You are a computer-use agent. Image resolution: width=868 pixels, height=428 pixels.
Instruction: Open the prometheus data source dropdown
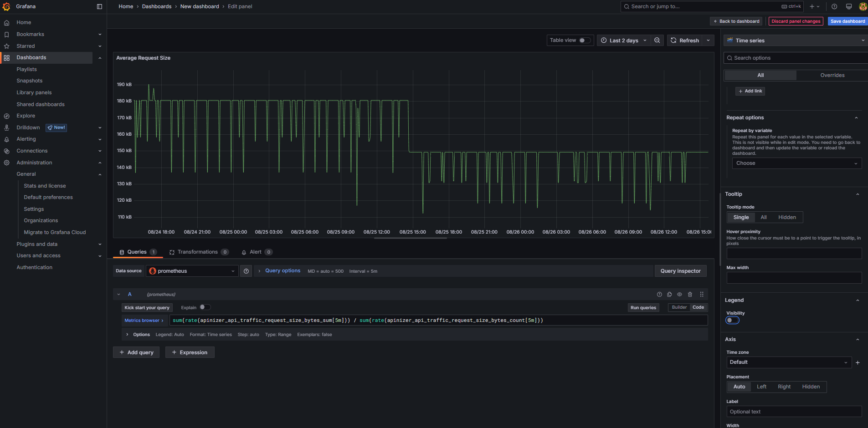click(192, 271)
